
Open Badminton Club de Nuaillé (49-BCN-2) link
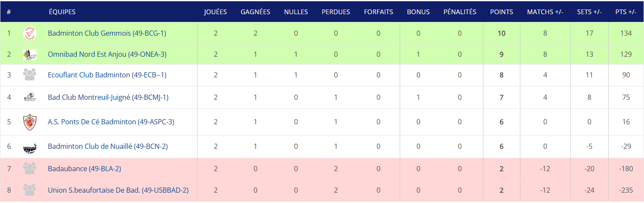point(108,147)
